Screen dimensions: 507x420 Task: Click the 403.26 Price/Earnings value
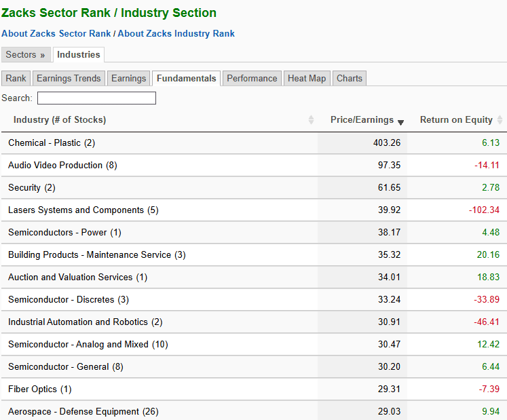pos(387,142)
